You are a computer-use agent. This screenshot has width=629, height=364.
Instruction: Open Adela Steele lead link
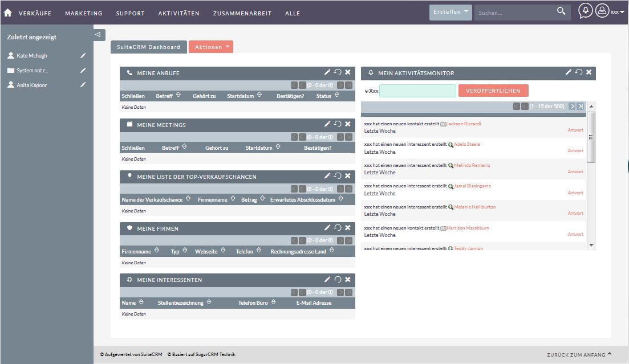[x=467, y=144]
